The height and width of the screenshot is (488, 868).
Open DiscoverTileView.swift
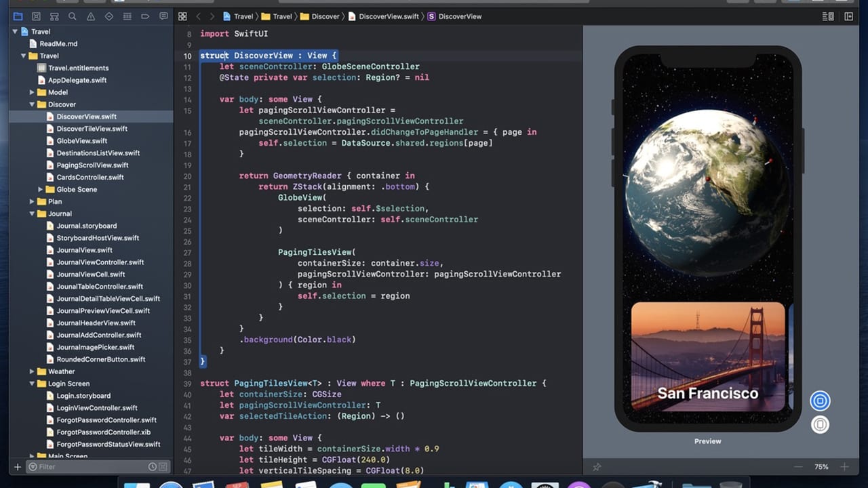92,129
